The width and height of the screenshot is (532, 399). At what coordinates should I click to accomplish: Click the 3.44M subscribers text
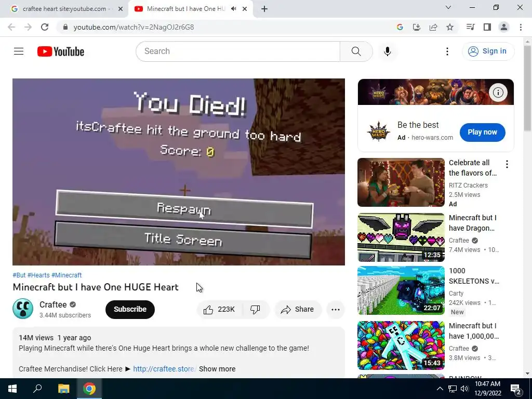pyautogui.click(x=65, y=315)
